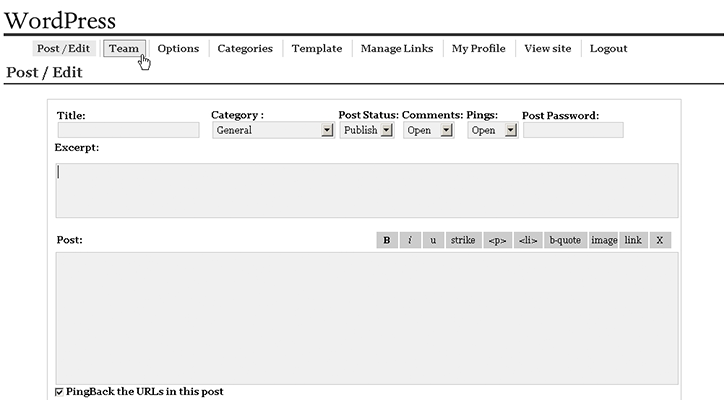Insert paragraph tag using <p> button

pos(497,240)
